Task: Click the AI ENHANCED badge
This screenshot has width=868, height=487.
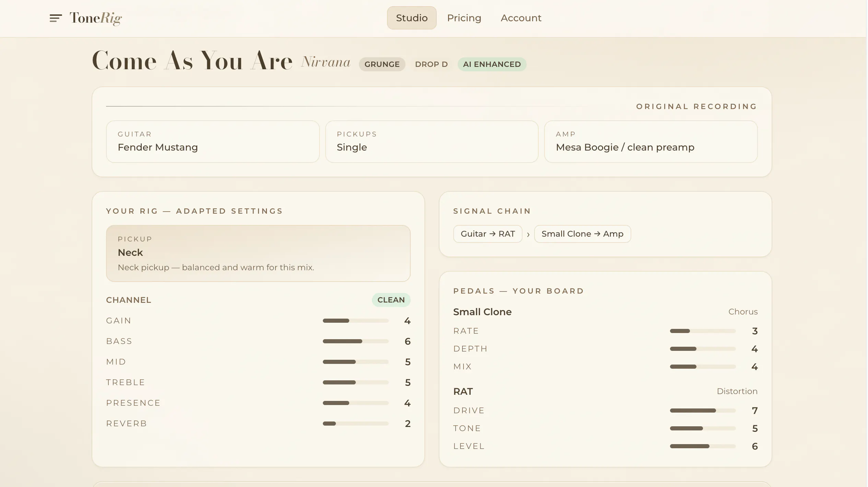Action: pos(492,64)
